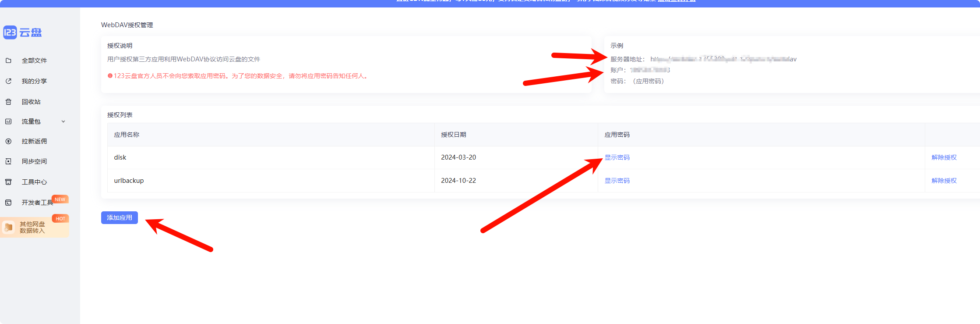
Task: Click the link in the top banner
Action: (677, 1)
